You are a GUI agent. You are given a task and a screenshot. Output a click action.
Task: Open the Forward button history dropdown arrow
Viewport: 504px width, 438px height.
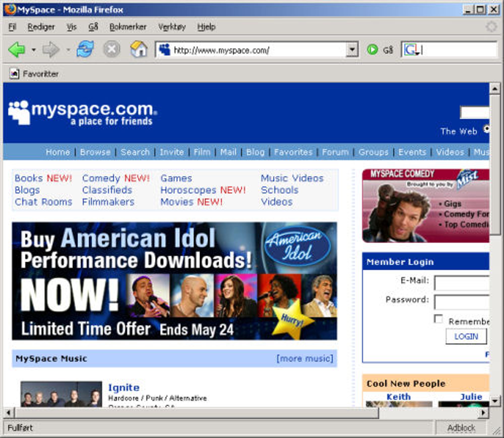68,50
